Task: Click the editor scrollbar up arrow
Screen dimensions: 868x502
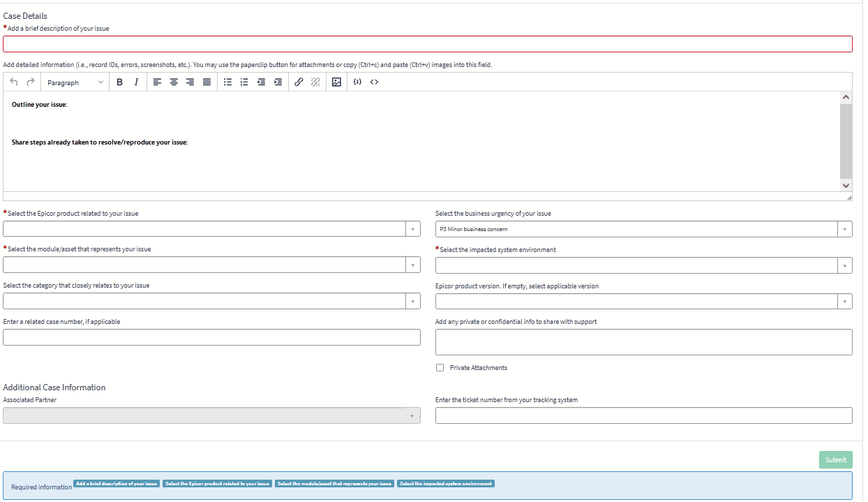Action: 846,97
